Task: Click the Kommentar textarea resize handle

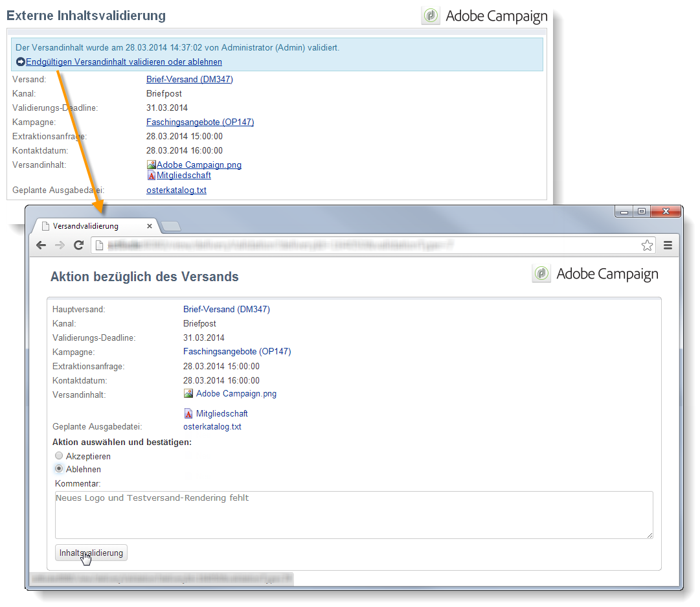Action: tap(649, 535)
